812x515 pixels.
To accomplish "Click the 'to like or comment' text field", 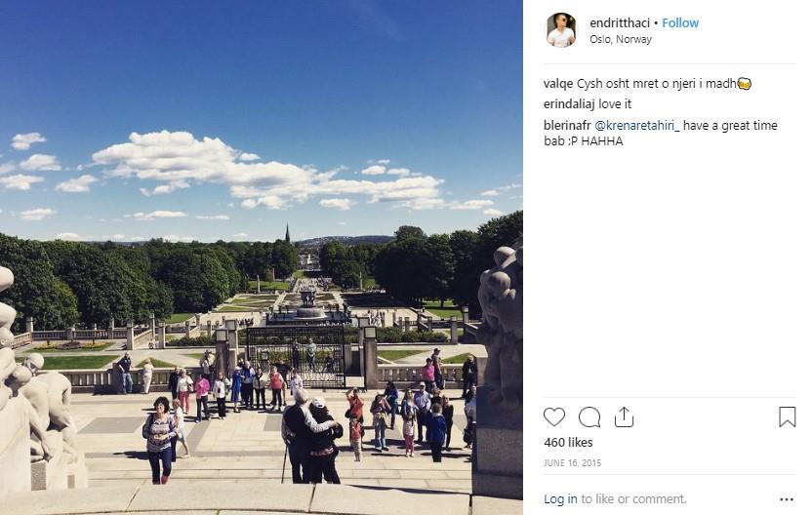I will [633, 499].
